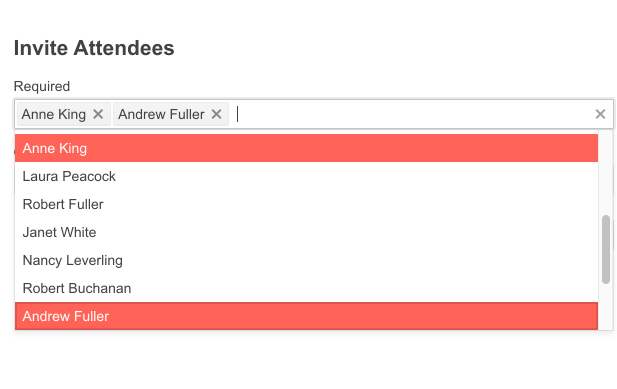The height and width of the screenshot is (389, 617).
Task: Click the attendee list scrollbar thumb
Action: pyautogui.click(x=606, y=249)
